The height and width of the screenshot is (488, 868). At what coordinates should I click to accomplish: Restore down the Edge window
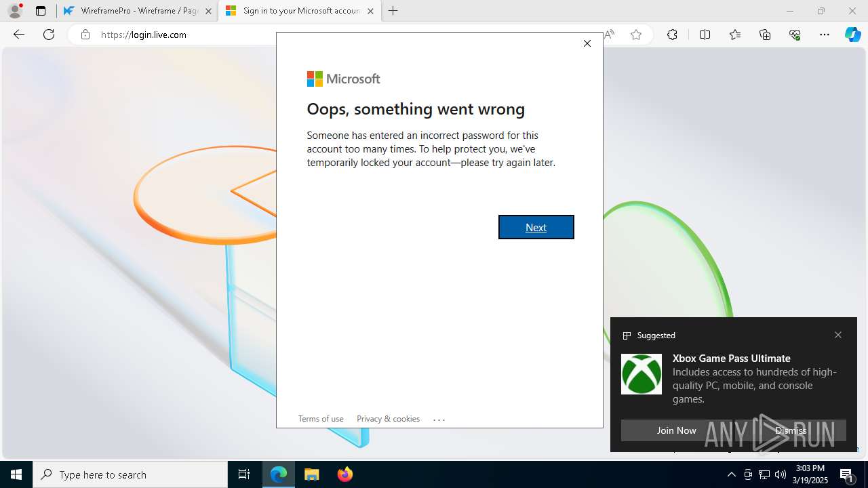click(x=821, y=11)
